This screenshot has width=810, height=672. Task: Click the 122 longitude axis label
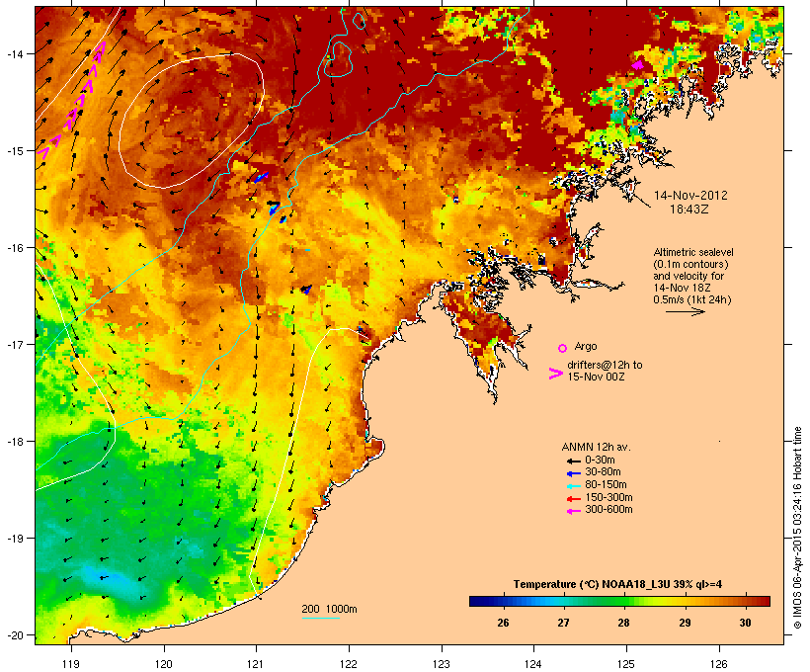tap(349, 664)
